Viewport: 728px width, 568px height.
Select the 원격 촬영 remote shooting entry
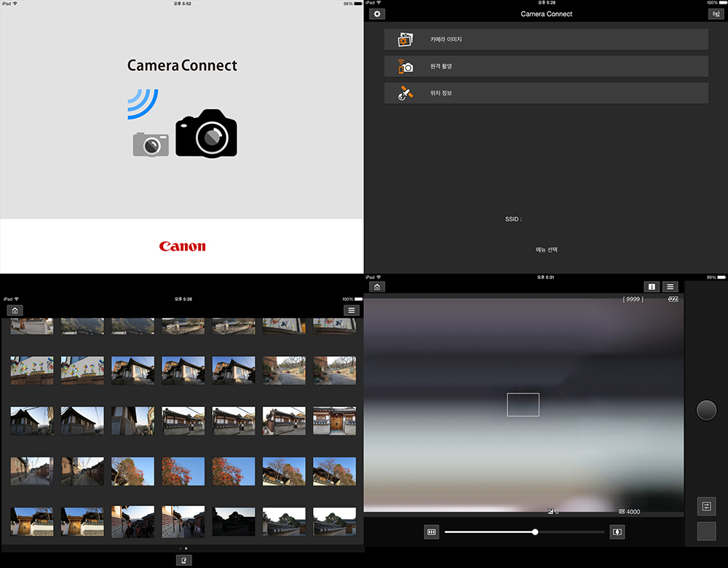click(546, 66)
